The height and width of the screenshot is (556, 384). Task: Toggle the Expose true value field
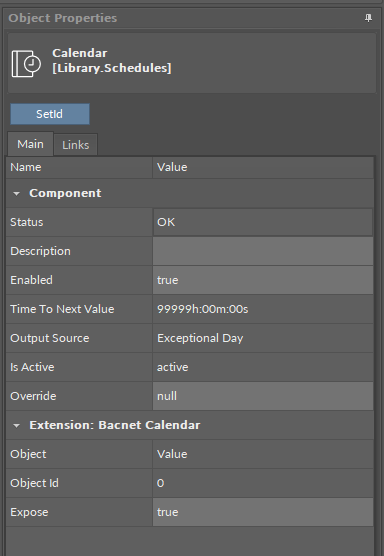[263, 512]
